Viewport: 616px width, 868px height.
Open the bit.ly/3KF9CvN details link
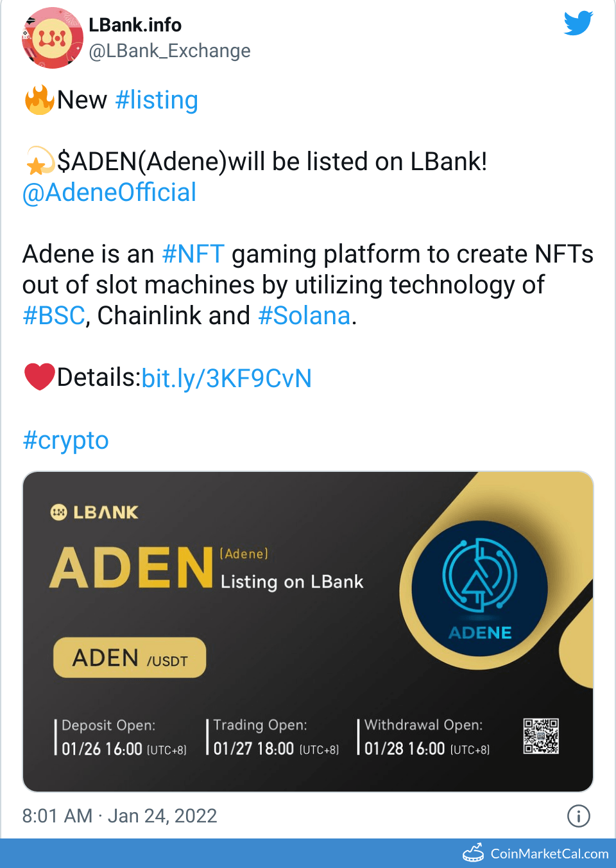pyautogui.click(x=227, y=378)
